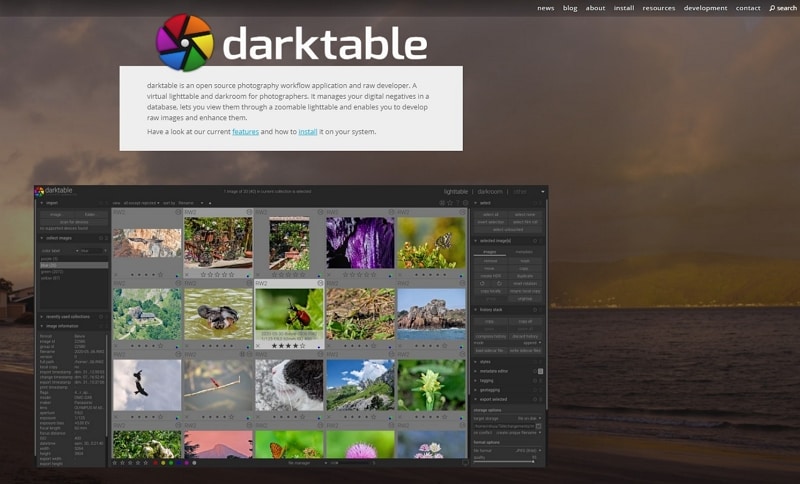Follow the 'install' link in the description

tap(308, 132)
